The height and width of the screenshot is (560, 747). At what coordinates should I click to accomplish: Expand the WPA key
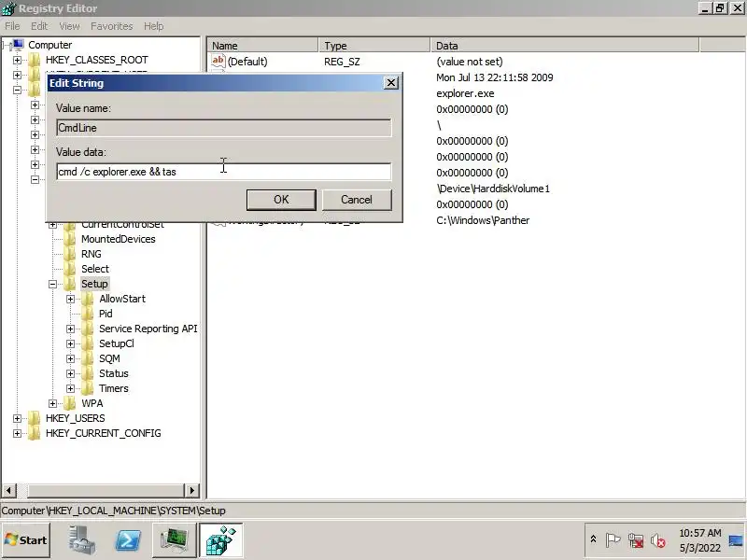coord(53,403)
